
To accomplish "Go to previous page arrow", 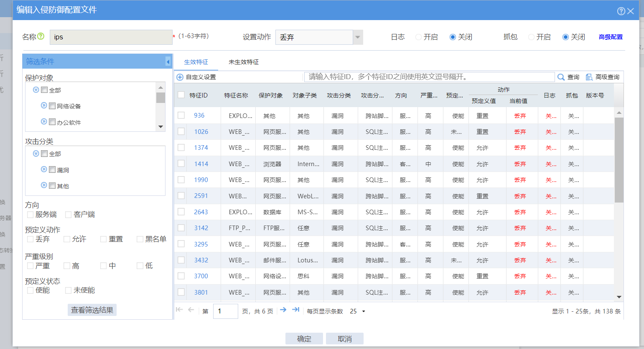I will 191,310.
